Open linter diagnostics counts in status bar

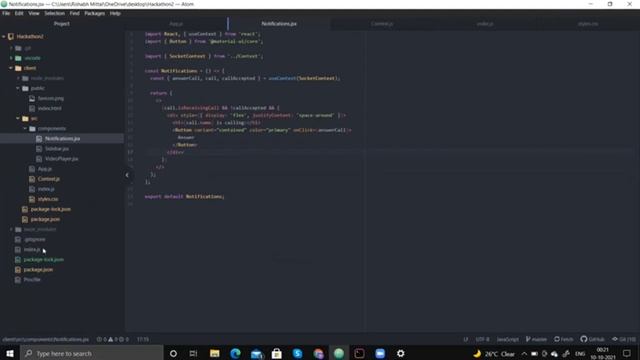tap(113, 339)
